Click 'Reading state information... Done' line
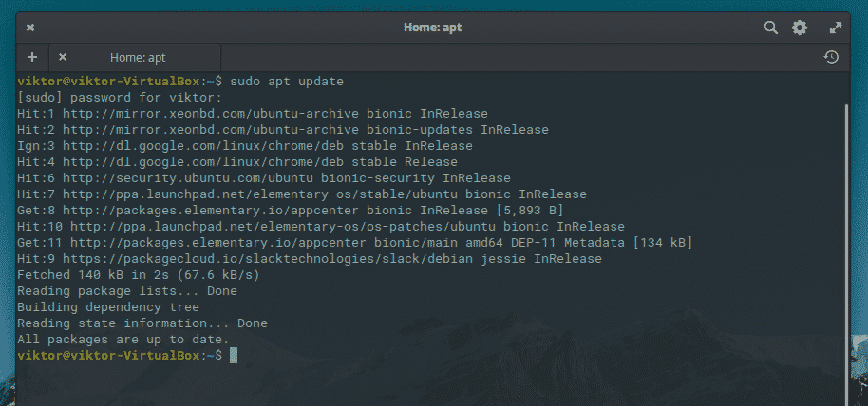Viewport: 868px width, 406px height. [142, 323]
